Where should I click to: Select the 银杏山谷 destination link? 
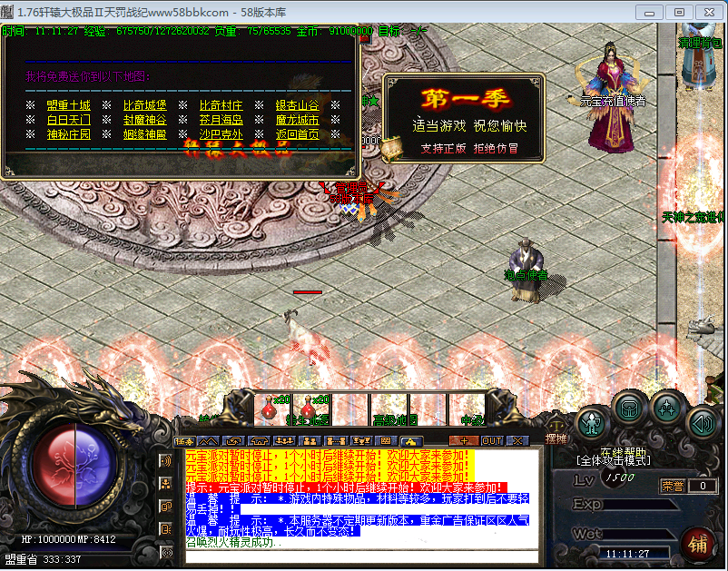(x=297, y=105)
